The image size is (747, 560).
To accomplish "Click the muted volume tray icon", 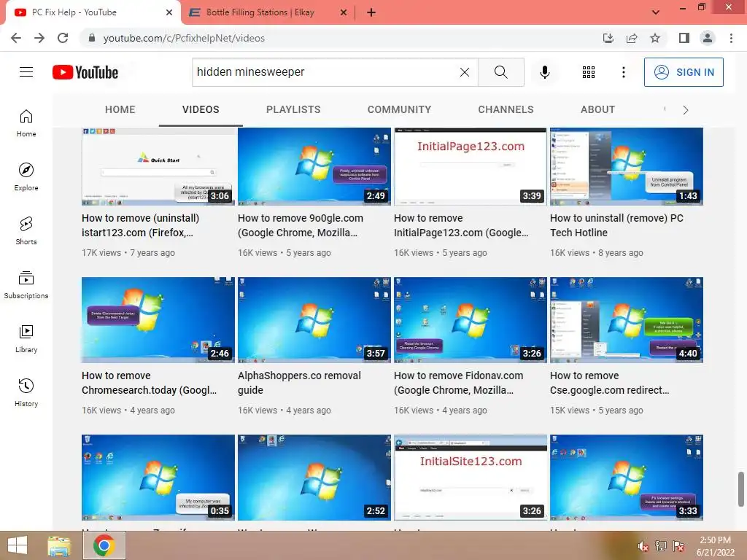I will 643,546.
